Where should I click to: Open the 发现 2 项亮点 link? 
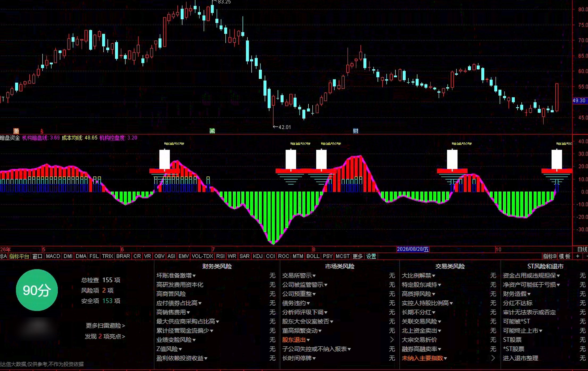[x=105, y=336]
